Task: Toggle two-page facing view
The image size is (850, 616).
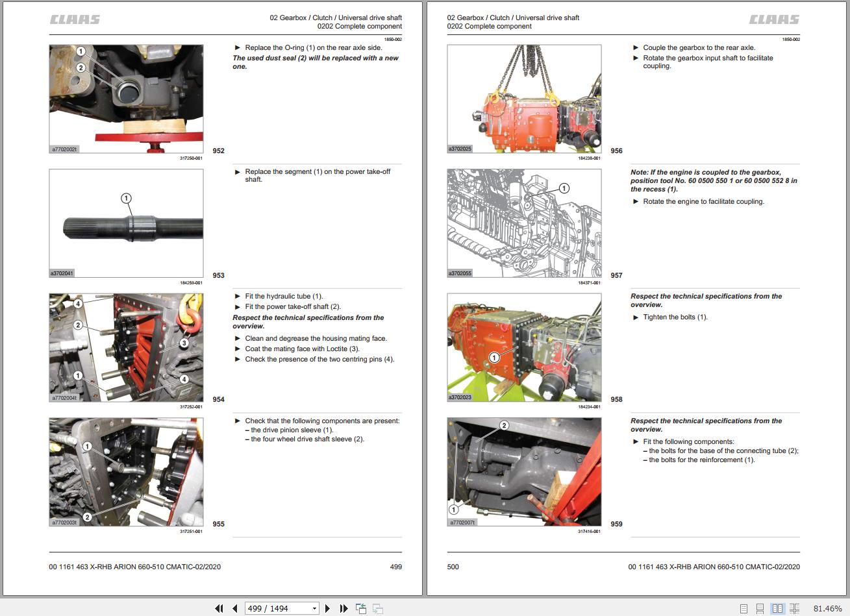Action: (x=777, y=609)
